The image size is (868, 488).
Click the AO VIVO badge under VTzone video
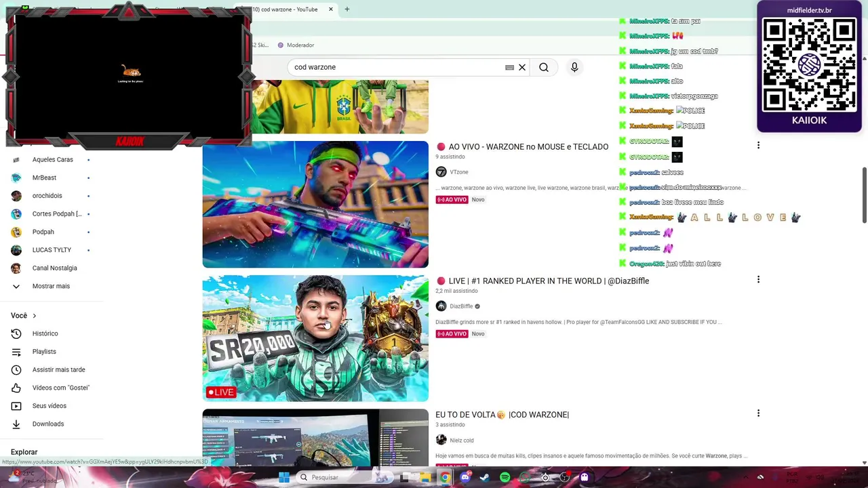[452, 200]
